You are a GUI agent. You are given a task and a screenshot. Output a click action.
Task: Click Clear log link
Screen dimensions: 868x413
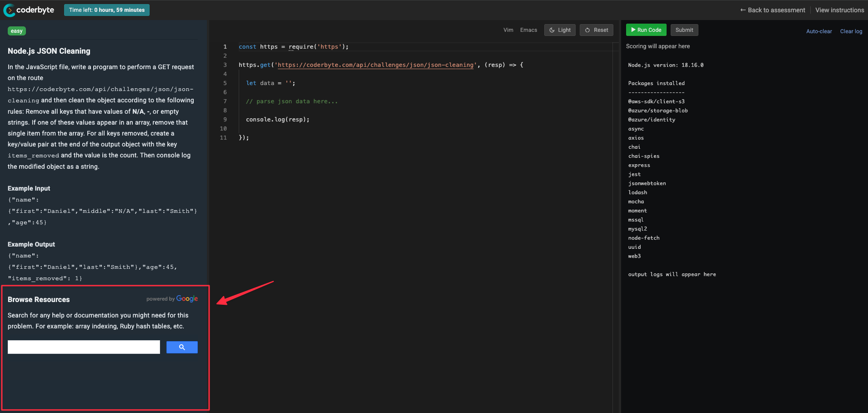tap(851, 31)
